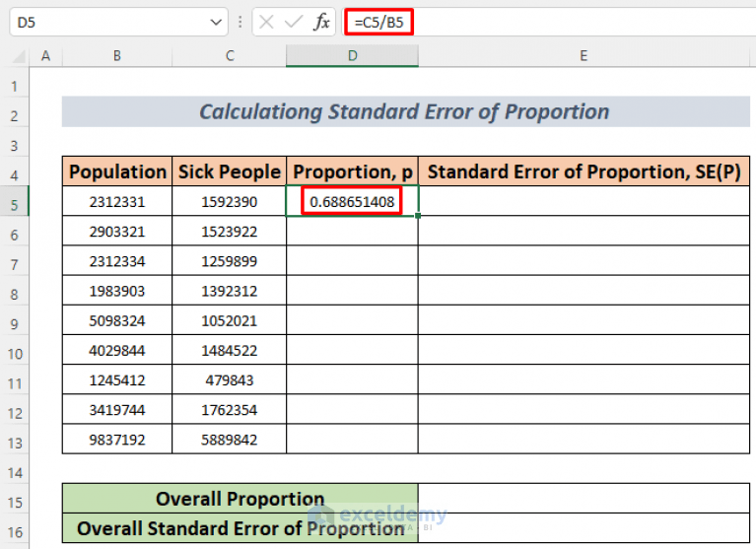Select cell with population 5098324
The width and height of the screenshot is (756, 549).
(117, 320)
